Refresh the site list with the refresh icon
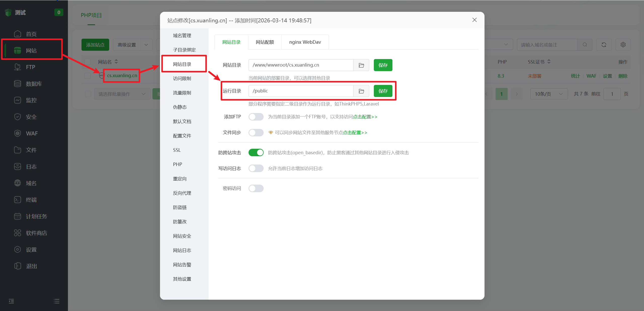 604,44
